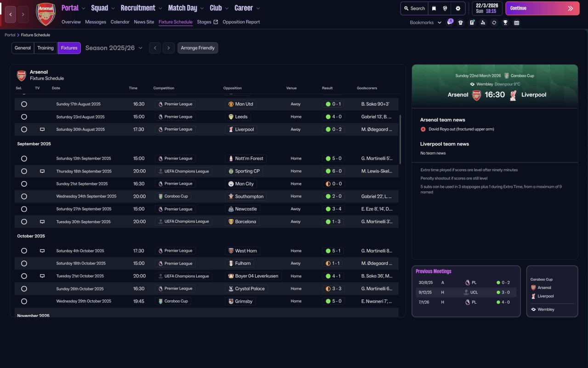The height and width of the screenshot is (368, 588).
Task: Go forward using the right navigation arrow beside the Arsenal crest
Action: pyautogui.click(x=23, y=14)
